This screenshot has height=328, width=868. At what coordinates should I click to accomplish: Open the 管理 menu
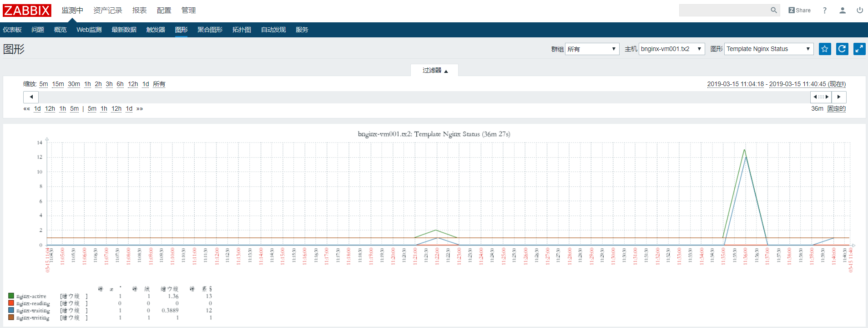click(x=189, y=10)
